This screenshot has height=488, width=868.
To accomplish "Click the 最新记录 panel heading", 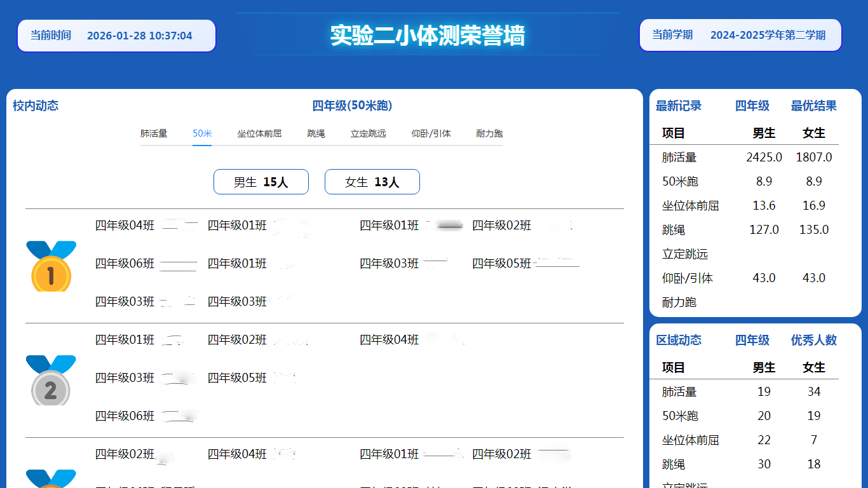I will [679, 106].
